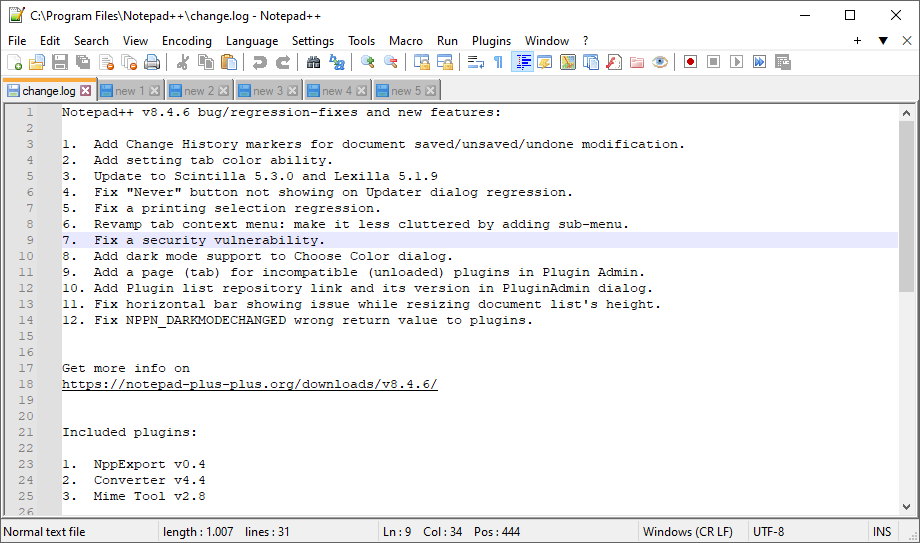
Task: Click the scrollbar up arrow
Action: click(x=906, y=113)
